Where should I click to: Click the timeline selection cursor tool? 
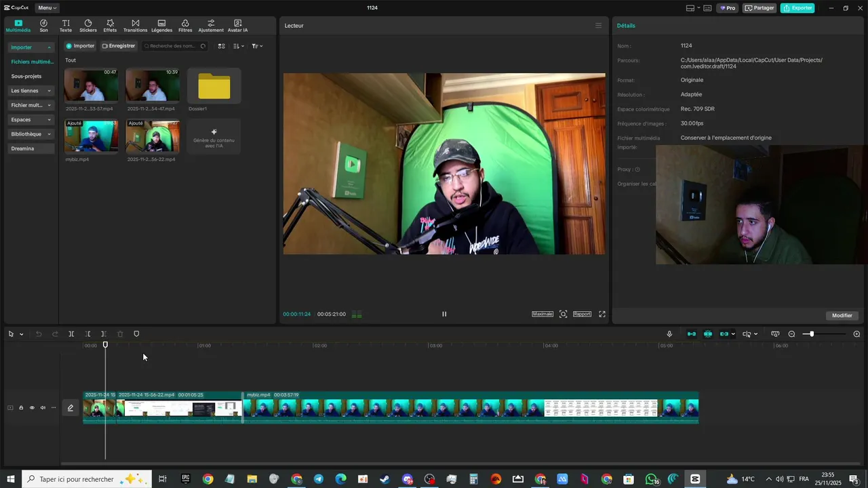pyautogui.click(x=11, y=334)
